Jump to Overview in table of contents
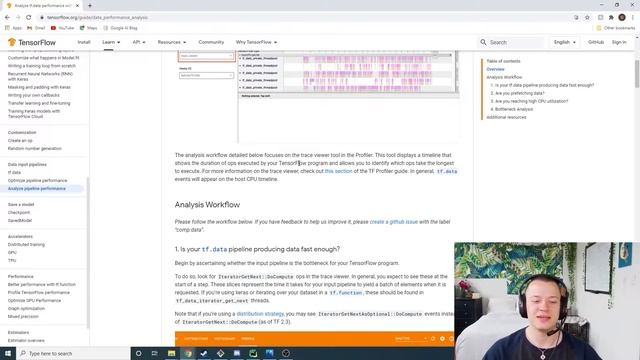640x360 pixels. pyautogui.click(x=495, y=69)
